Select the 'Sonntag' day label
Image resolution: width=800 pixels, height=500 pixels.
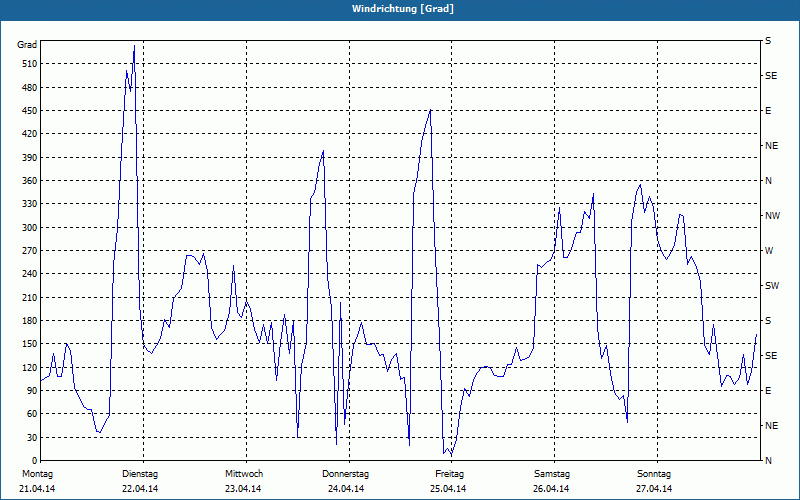(654, 474)
